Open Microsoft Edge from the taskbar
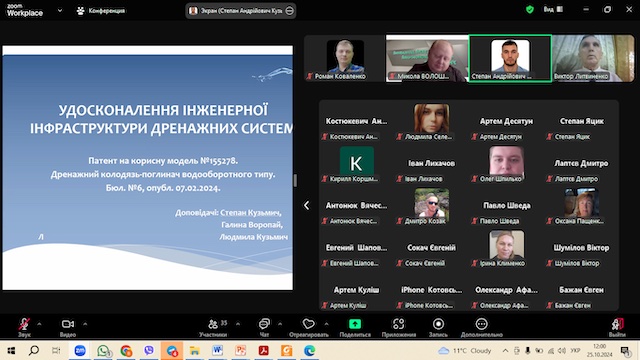The image size is (640, 360). point(309,351)
